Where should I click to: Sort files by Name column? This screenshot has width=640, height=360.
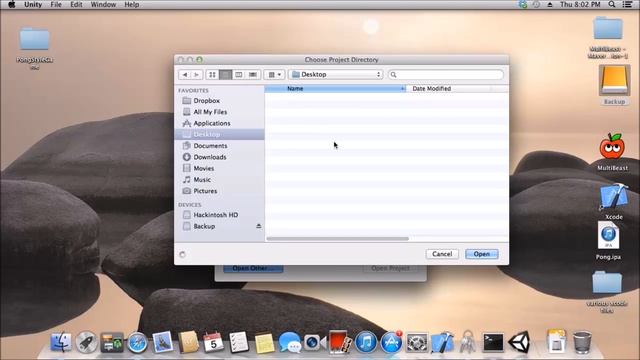click(x=335, y=89)
